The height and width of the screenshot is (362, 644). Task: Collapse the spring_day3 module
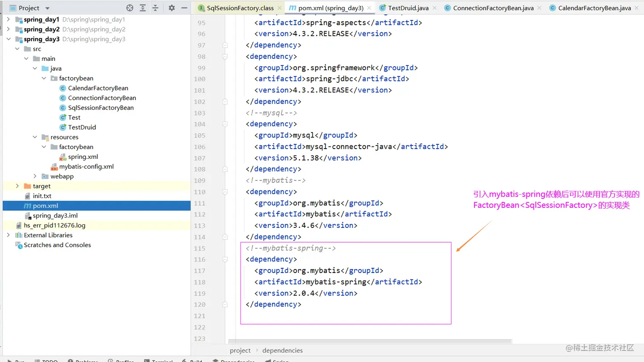(9, 39)
